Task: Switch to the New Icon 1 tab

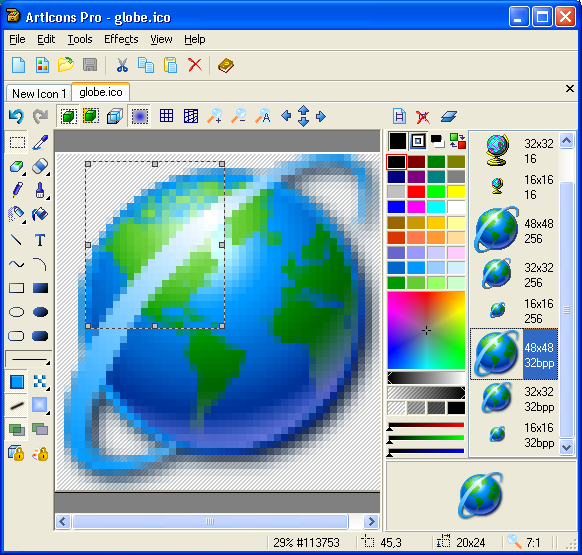Action: (x=39, y=94)
